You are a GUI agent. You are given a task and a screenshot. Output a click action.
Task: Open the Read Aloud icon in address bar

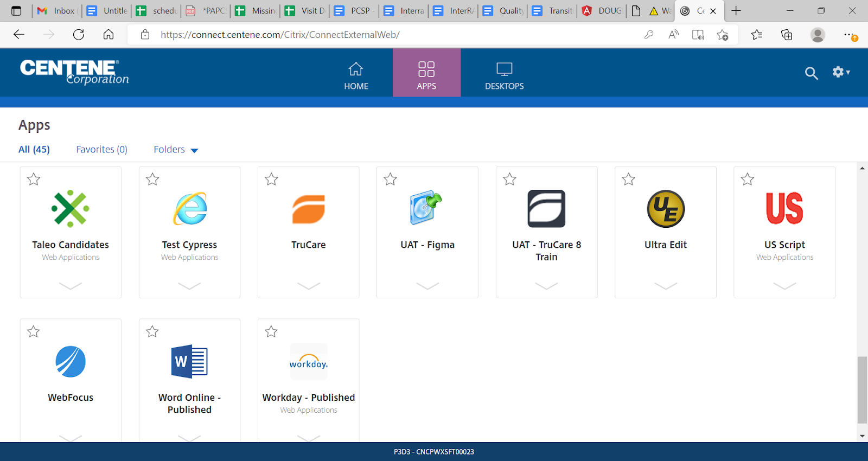(x=673, y=35)
